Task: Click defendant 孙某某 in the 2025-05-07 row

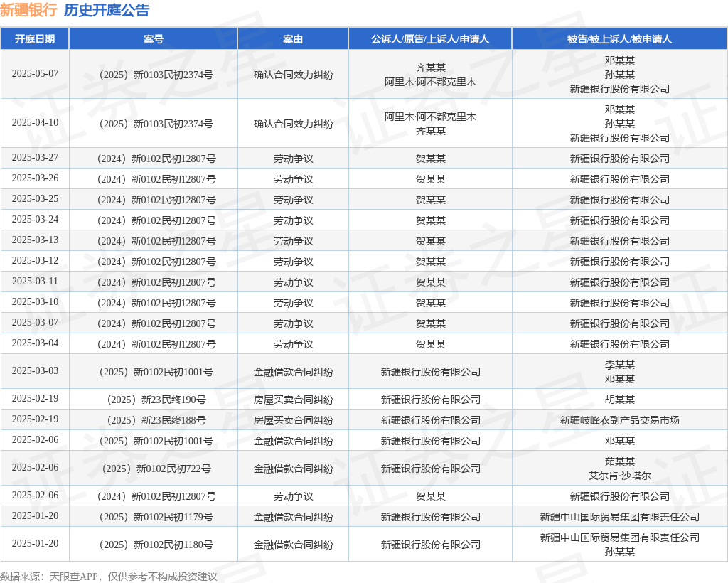Action: pyautogui.click(x=620, y=75)
